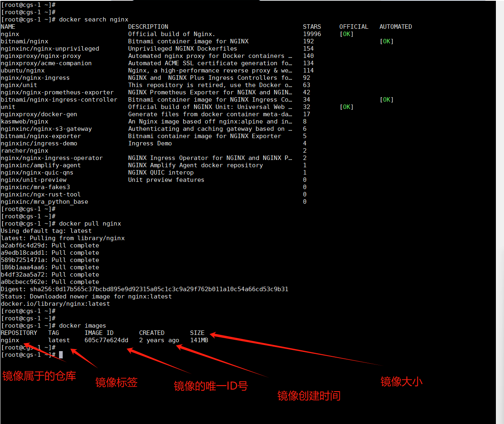Click the [OK] automated mark for bitnami/nginx
This screenshot has height=424, width=504.
tap(387, 41)
